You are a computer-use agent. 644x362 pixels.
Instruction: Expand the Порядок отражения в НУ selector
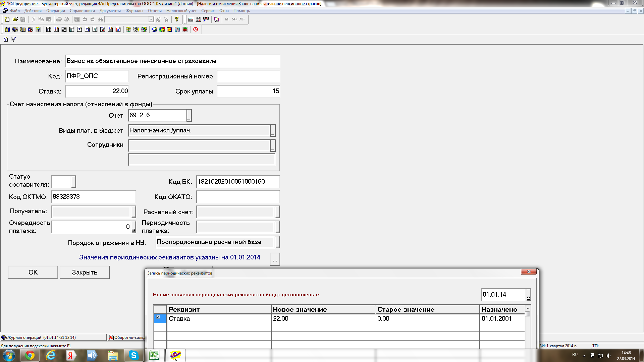tap(277, 242)
